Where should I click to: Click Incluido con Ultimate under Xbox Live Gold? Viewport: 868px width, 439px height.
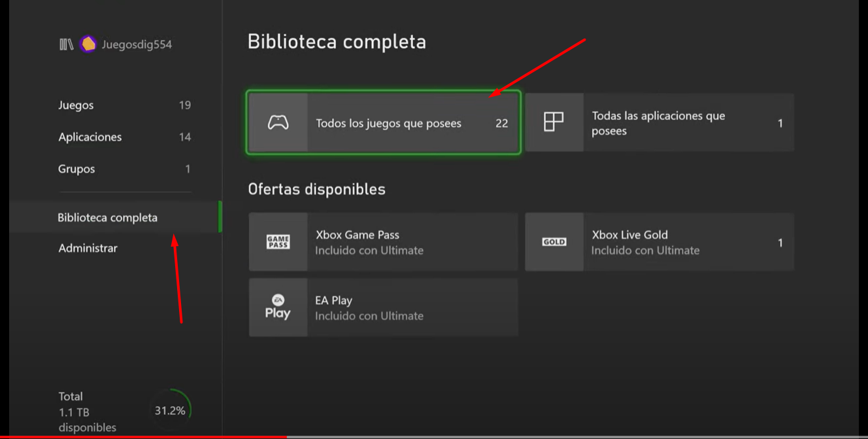(x=645, y=251)
